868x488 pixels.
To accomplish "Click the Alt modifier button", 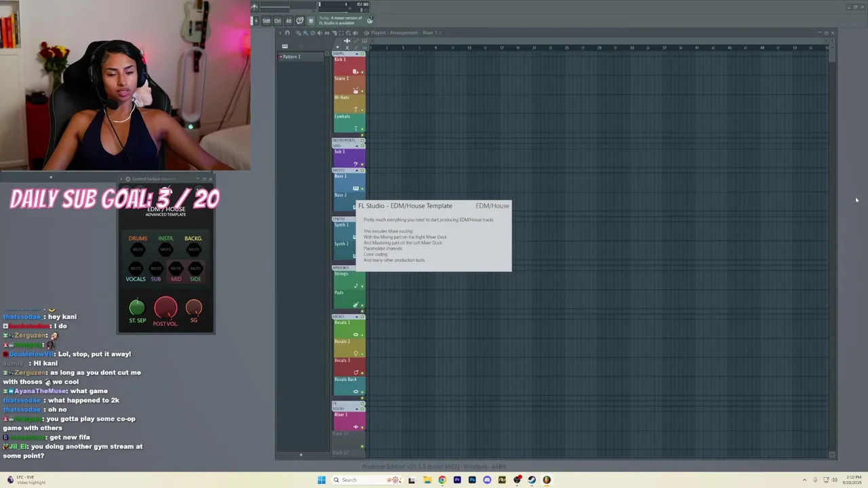I will (x=289, y=21).
